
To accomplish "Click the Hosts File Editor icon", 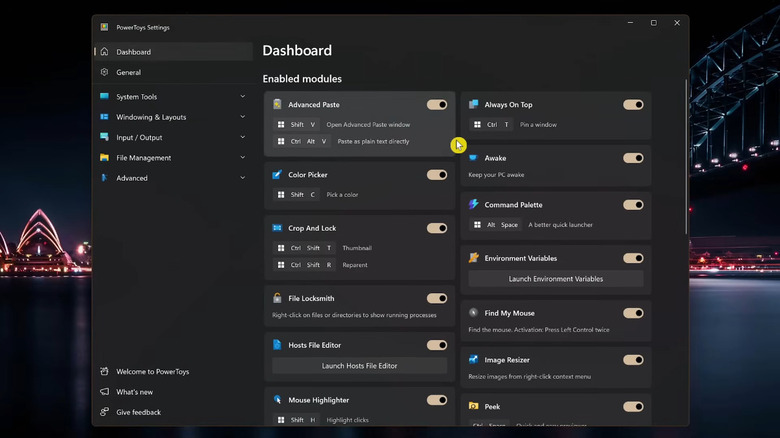I will pyautogui.click(x=277, y=344).
